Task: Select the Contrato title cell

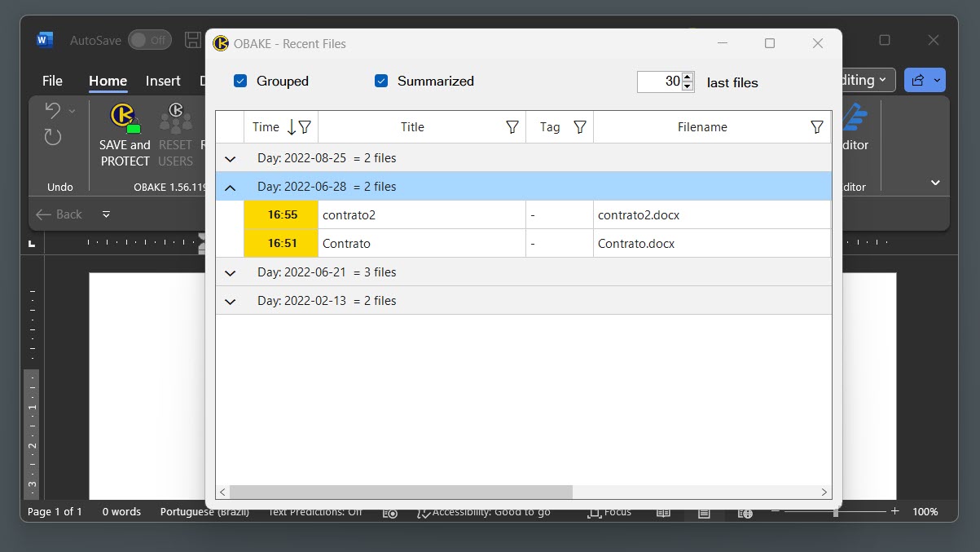Action: pyautogui.click(x=422, y=244)
